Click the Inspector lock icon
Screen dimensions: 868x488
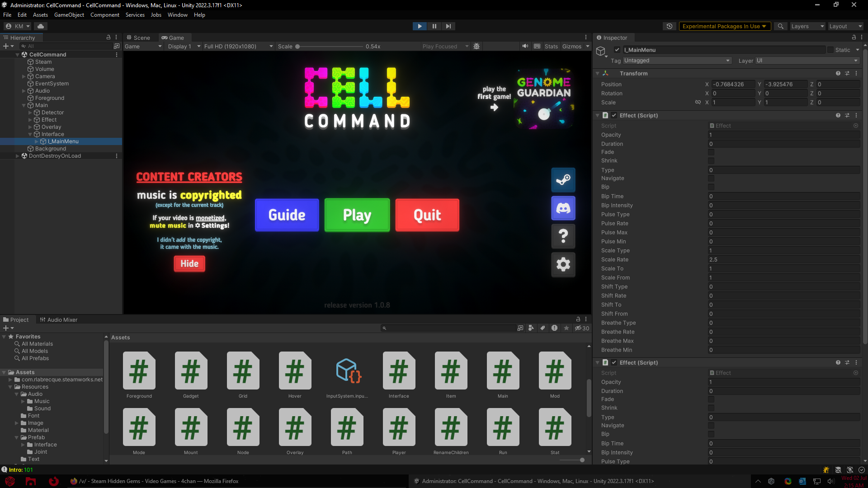(x=854, y=38)
